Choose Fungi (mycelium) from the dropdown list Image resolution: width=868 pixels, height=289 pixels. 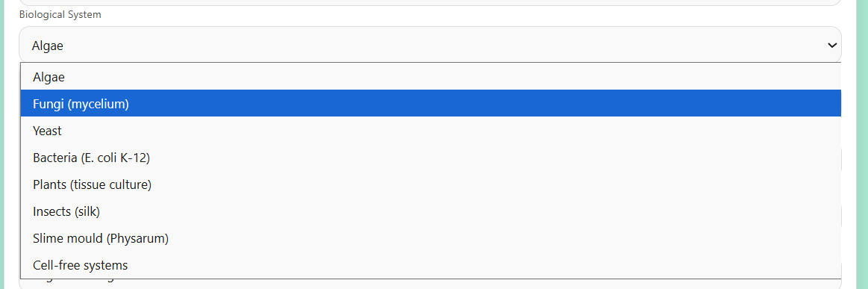pos(431,104)
